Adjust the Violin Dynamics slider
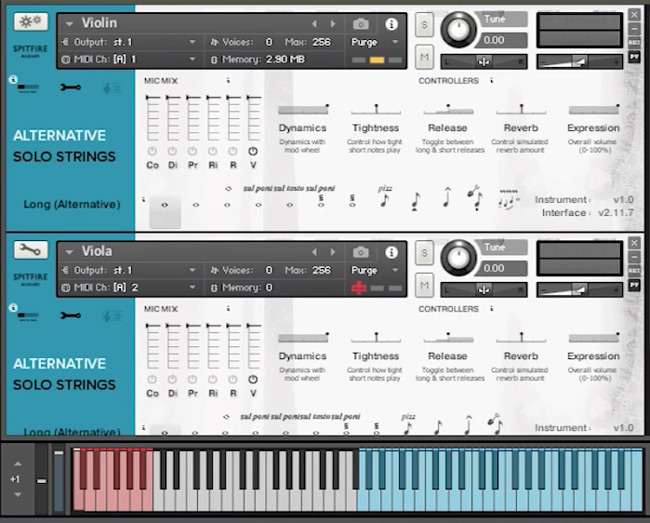Image resolution: width=650 pixels, height=523 pixels. [x=303, y=109]
